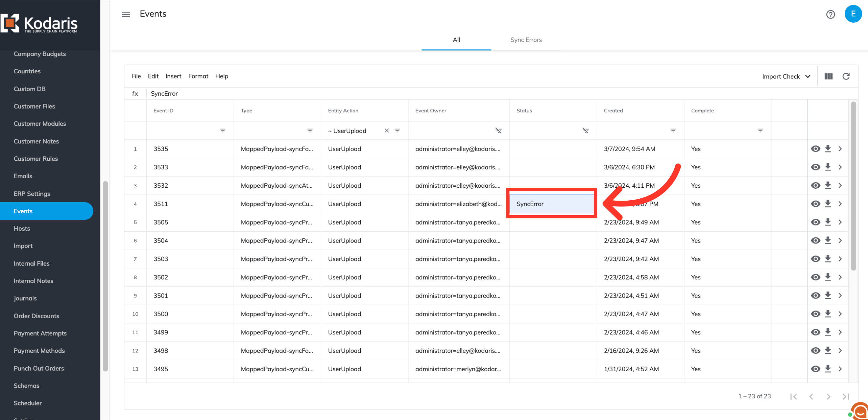Screen dimensions: 868x420
Task: Clear the UserUpload filter with X
Action: pyautogui.click(x=387, y=131)
